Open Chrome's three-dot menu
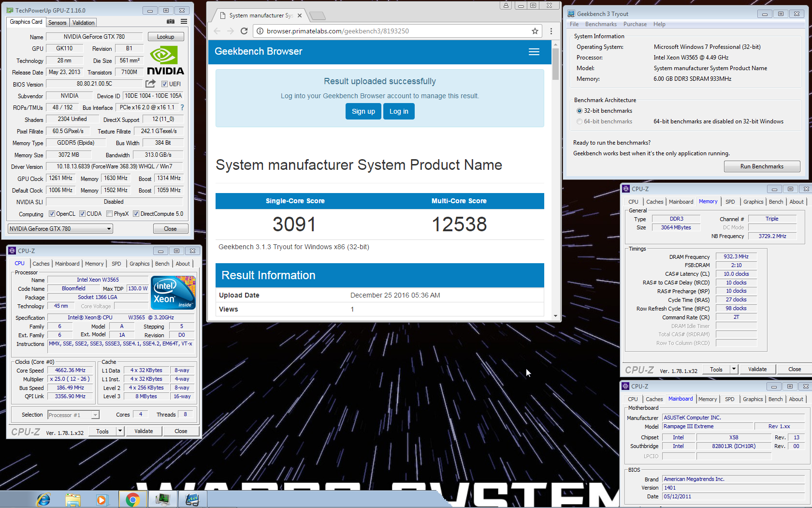The height and width of the screenshot is (508, 812). pos(551,31)
